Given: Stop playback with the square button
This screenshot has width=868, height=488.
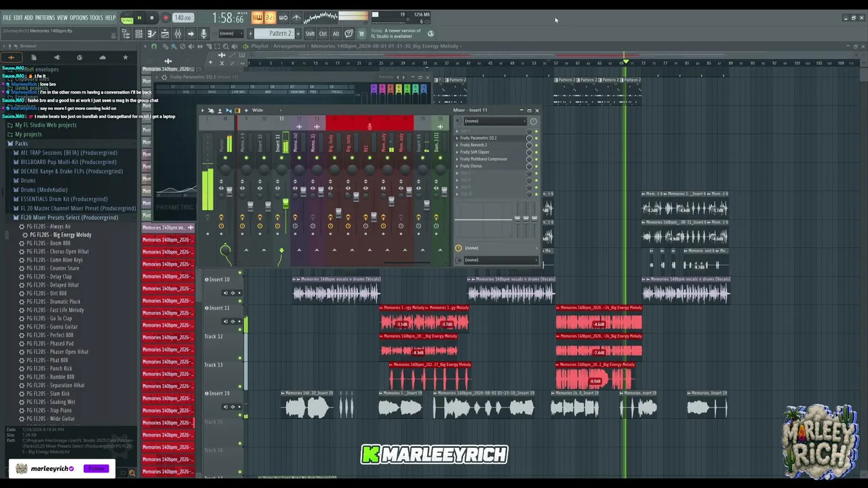Looking at the screenshot, I should click(x=152, y=18).
